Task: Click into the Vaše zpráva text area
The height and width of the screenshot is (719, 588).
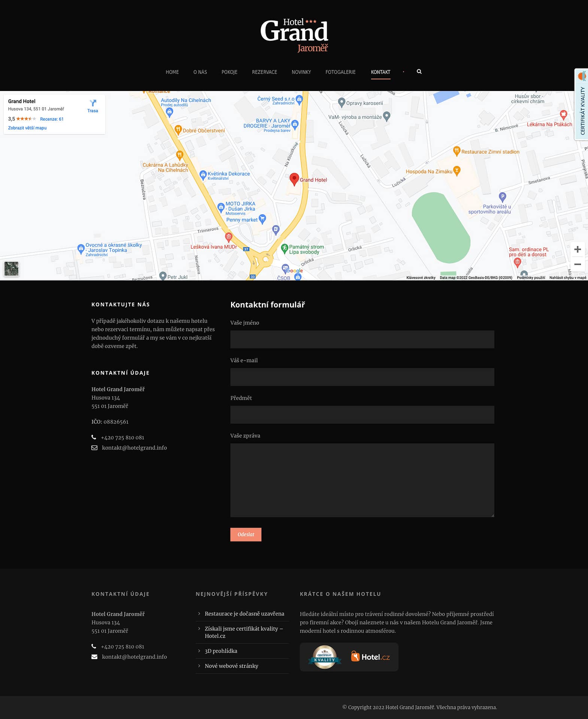Action: point(362,480)
